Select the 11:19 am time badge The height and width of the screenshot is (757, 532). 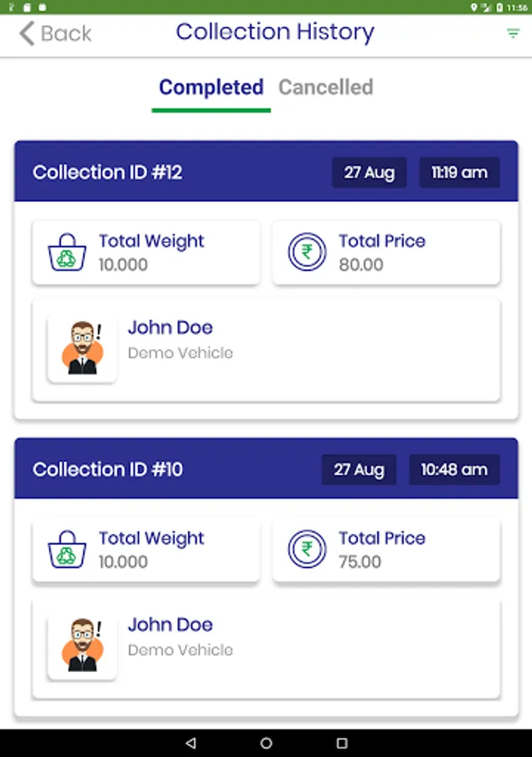pyautogui.click(x=459, y=172)
